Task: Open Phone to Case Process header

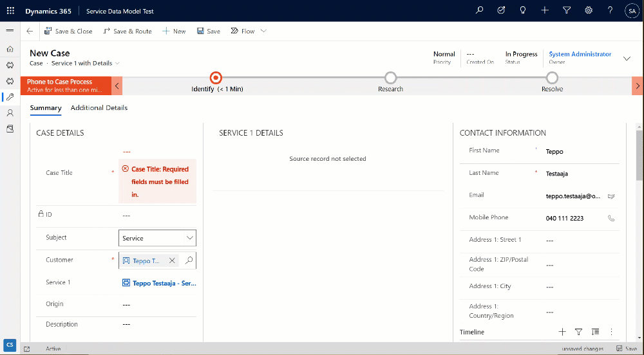Action: point(66,86)
